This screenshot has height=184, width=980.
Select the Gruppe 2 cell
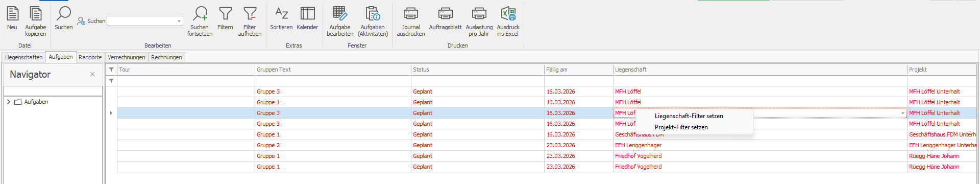333,145
